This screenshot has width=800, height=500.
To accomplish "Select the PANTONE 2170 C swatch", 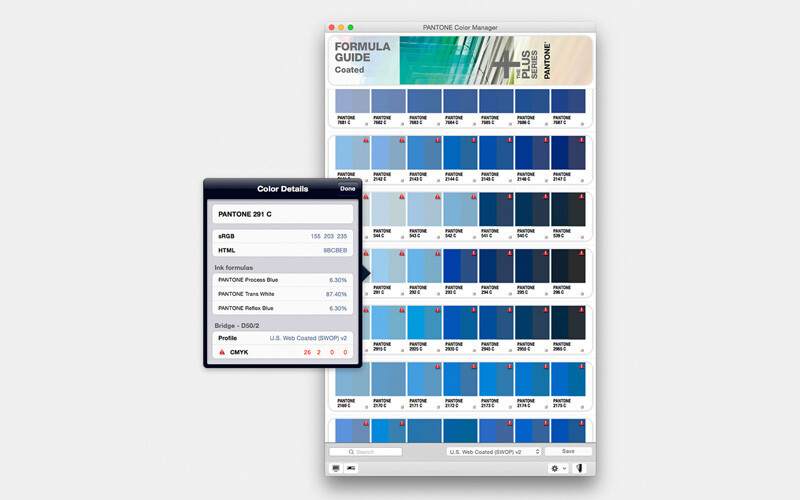I will tap(388, 379).
